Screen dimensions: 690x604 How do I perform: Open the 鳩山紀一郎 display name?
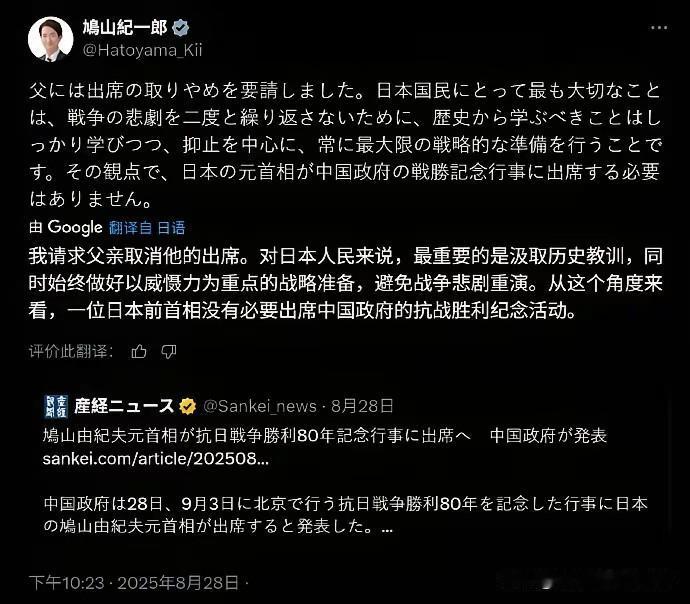click(125, 28)
